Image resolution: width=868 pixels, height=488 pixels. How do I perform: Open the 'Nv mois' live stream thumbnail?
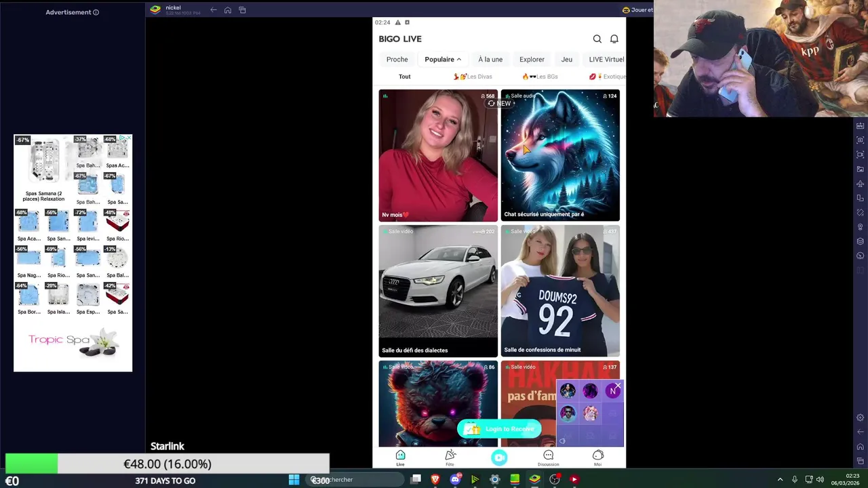point(438,155)
